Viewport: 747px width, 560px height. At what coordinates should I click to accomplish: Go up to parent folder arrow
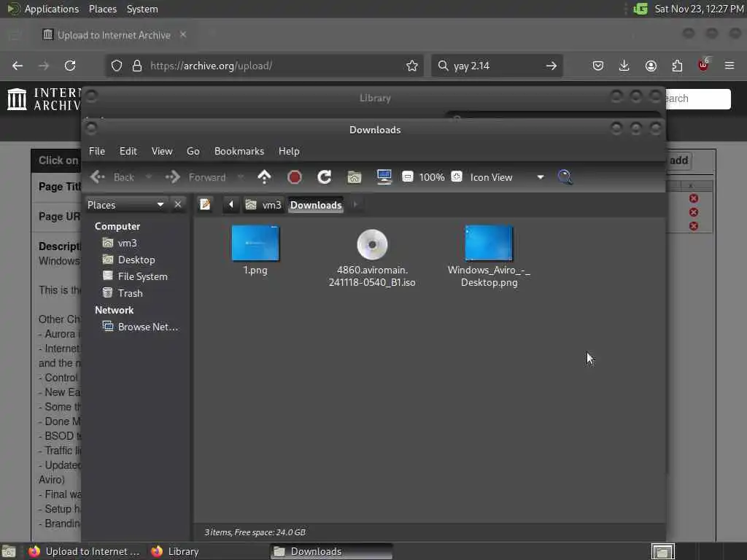pos(264,177)
